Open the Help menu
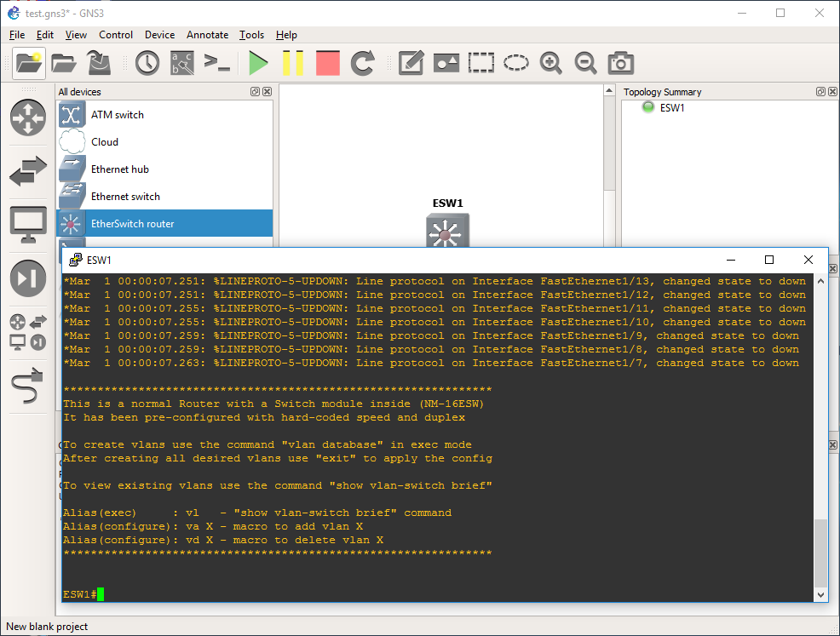Image resolution: width=840 pixels, height=636 pixels. click(x=286, y=35)
